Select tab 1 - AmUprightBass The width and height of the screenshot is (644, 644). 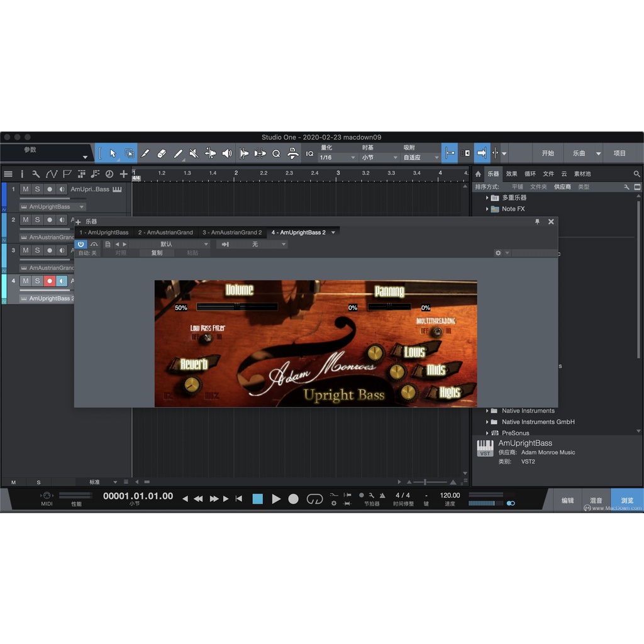[x=104, y=233]
